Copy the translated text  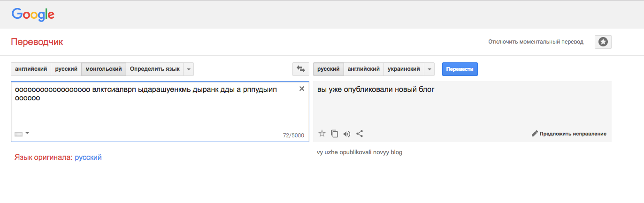(x=335, y=134)
